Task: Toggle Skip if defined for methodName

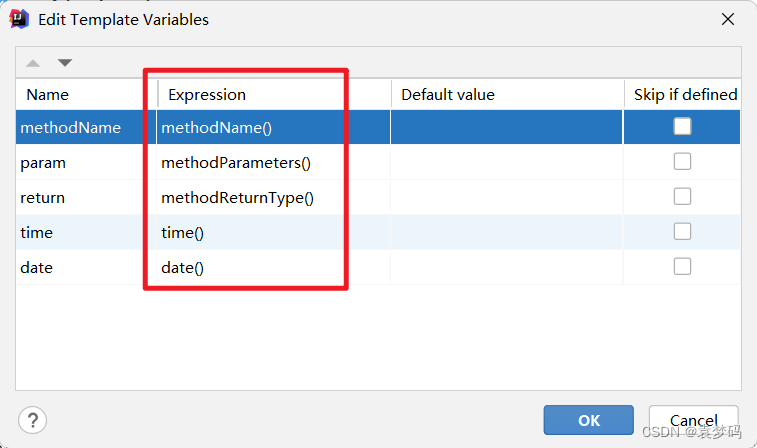Action: point(682,127)
